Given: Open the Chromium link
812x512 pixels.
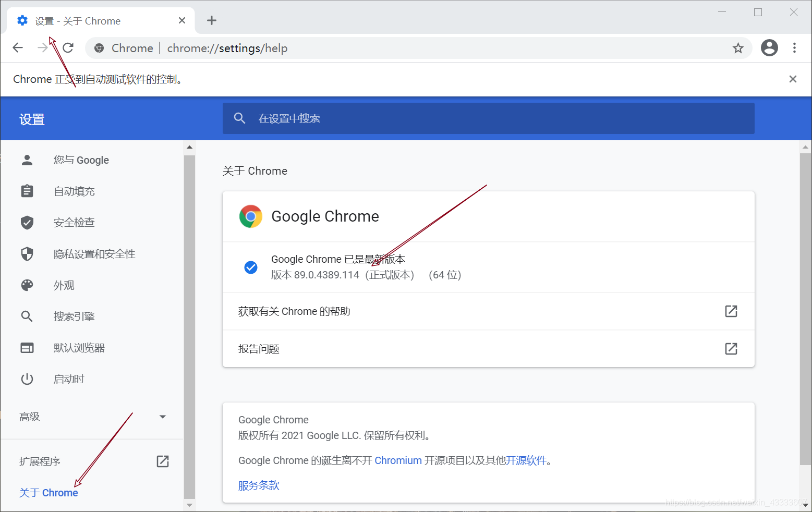Looking at the screenshot, I should (398, 460).
